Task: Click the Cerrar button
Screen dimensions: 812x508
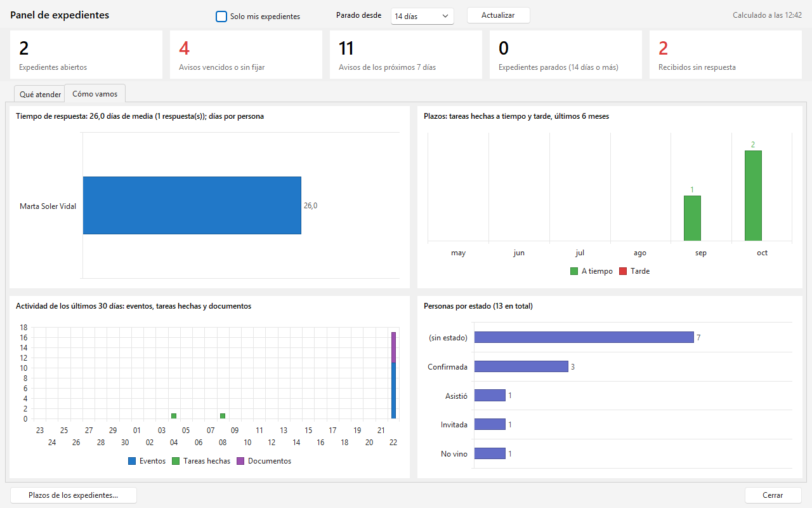Action: (x=773, y=495)
